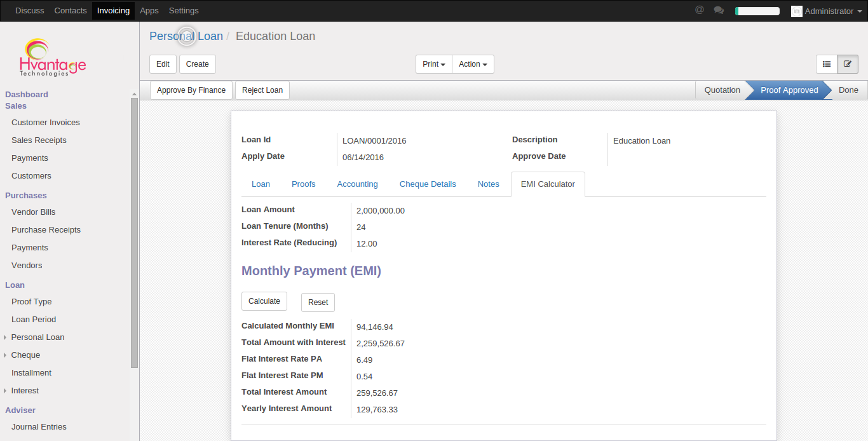Screen dimensions: 868x441
Task: Switch to form view icon
Action: tap(848, 64)
